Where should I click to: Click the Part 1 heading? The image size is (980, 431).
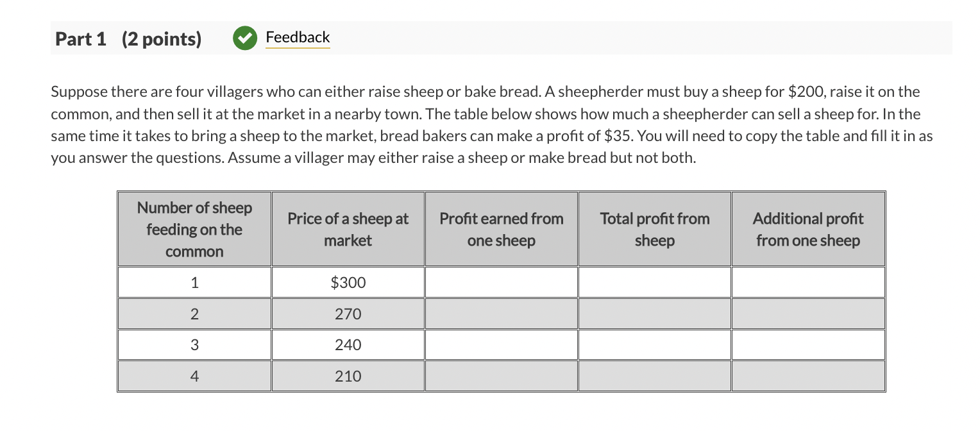(81, 38)
